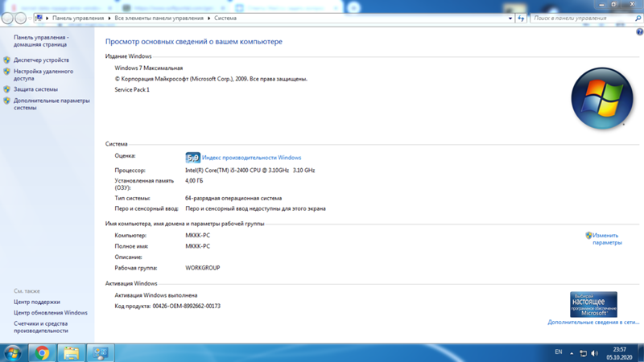644x362 pixels.
Task: Click Система breadcrumb segment
Action: point(225,18)
